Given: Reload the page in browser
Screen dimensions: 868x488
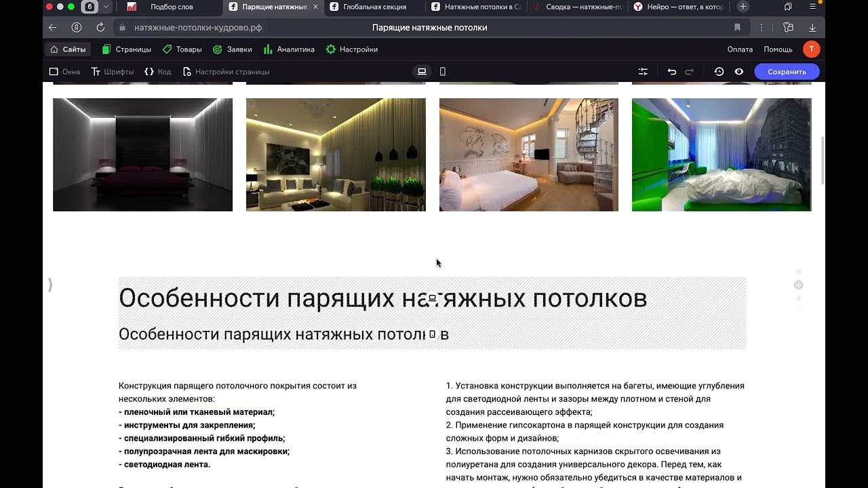Looking at the screenshot, I should point(100,28).
